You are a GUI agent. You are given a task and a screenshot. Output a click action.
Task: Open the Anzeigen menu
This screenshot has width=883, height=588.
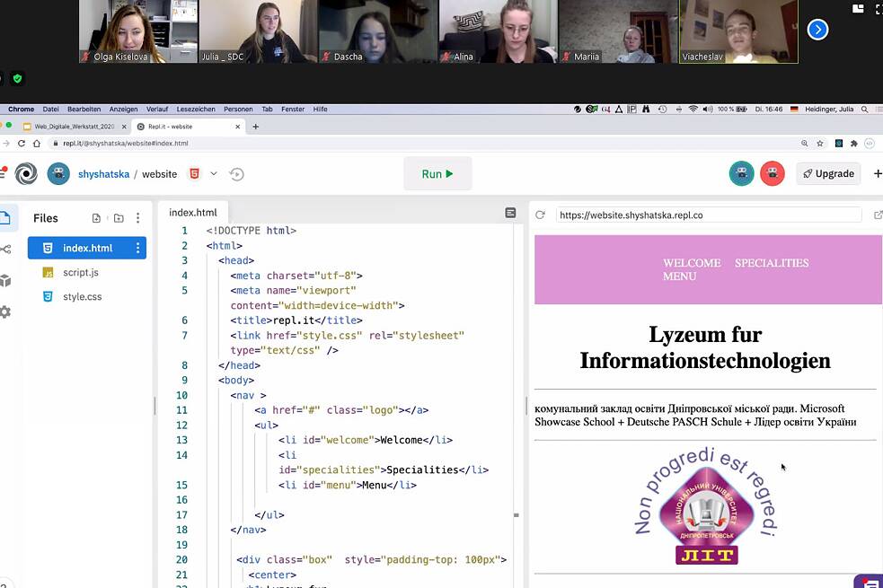tap(123, 110)
